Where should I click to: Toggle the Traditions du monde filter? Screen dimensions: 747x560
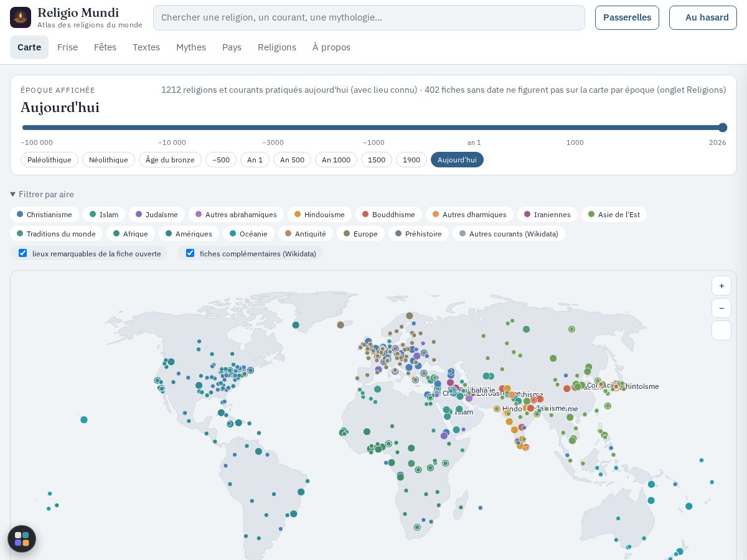(x=56, y=234)
